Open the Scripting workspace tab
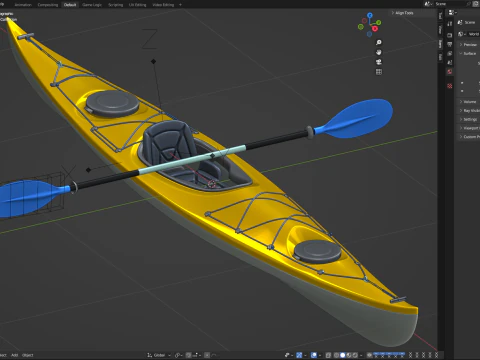The image size is (480, 360). pyautogui.click(x=115, y=5)
